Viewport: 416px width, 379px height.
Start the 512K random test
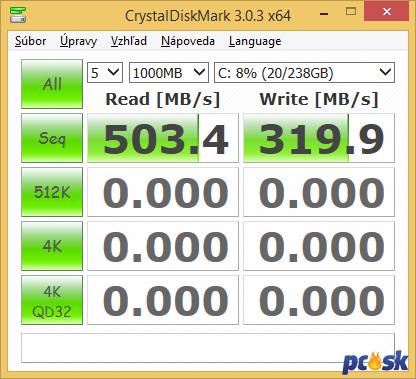[52, 192]
